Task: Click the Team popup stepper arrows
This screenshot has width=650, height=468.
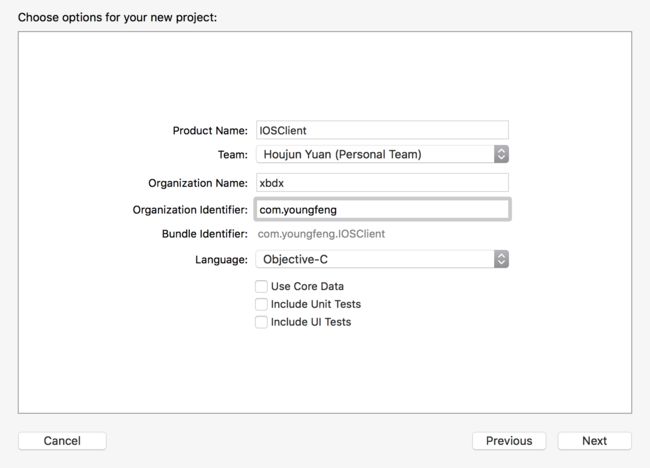Action: [x=501, y=154]
